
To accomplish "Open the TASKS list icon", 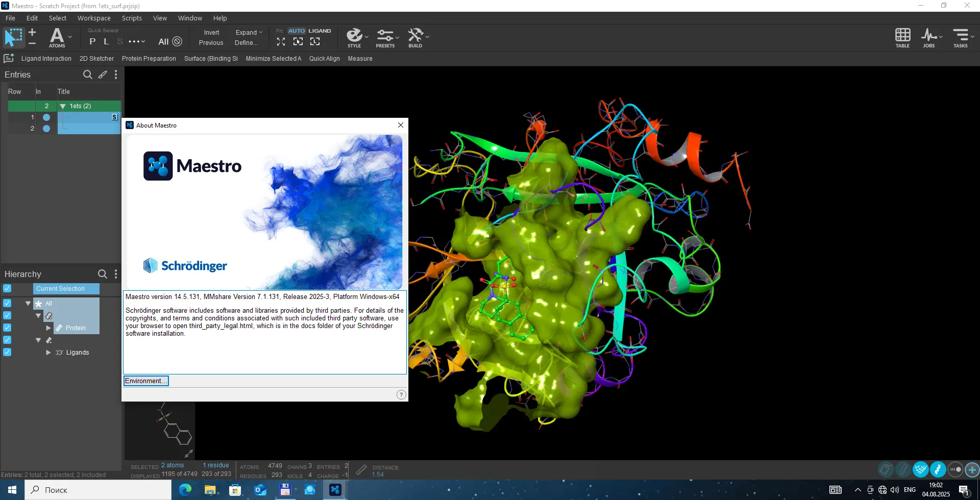I will tap(961, 38).
